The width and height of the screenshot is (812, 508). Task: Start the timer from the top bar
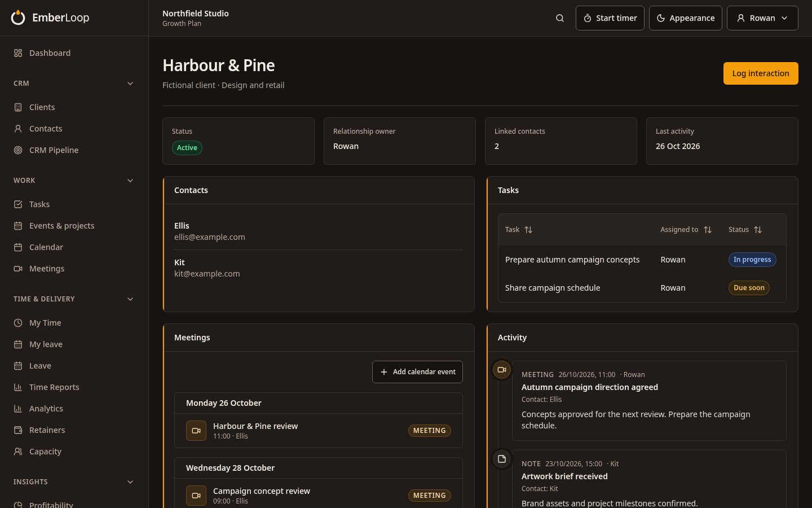(610, 18)
